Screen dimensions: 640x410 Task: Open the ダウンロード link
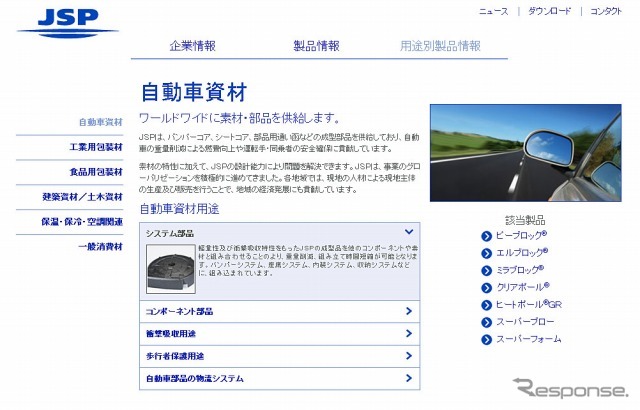[549, 11]
